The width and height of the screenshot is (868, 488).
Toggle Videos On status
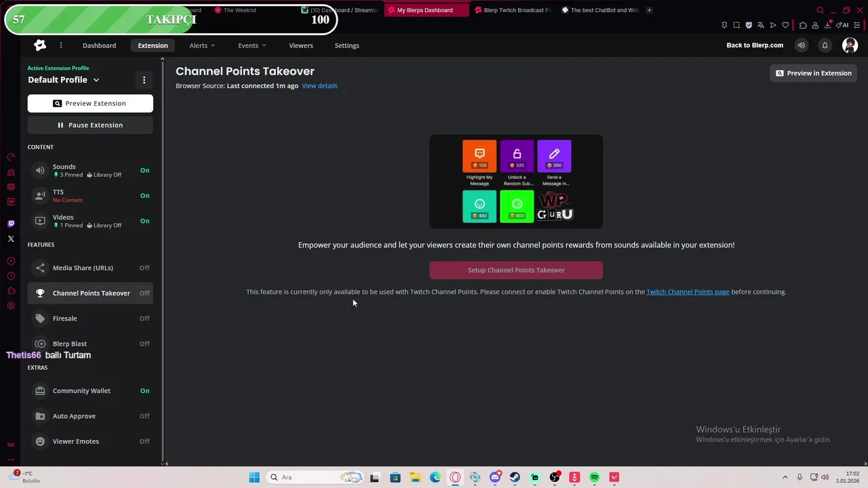pos(144,221)
